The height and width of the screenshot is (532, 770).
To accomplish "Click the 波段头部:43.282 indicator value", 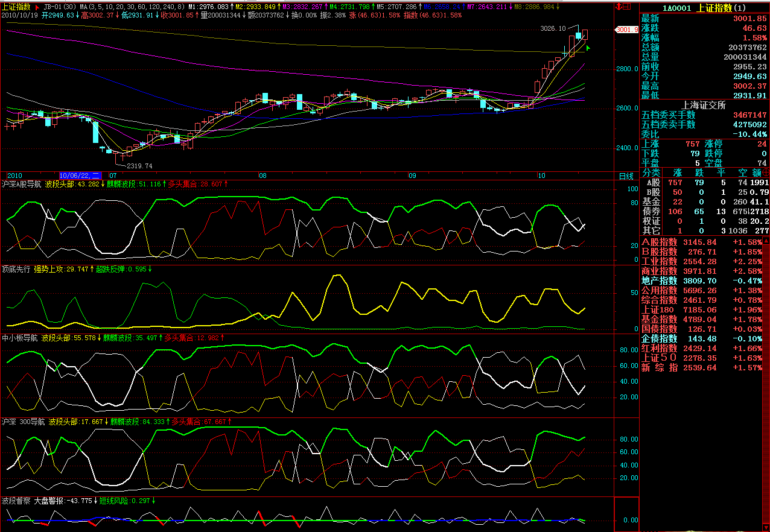I will pos(71,185).
